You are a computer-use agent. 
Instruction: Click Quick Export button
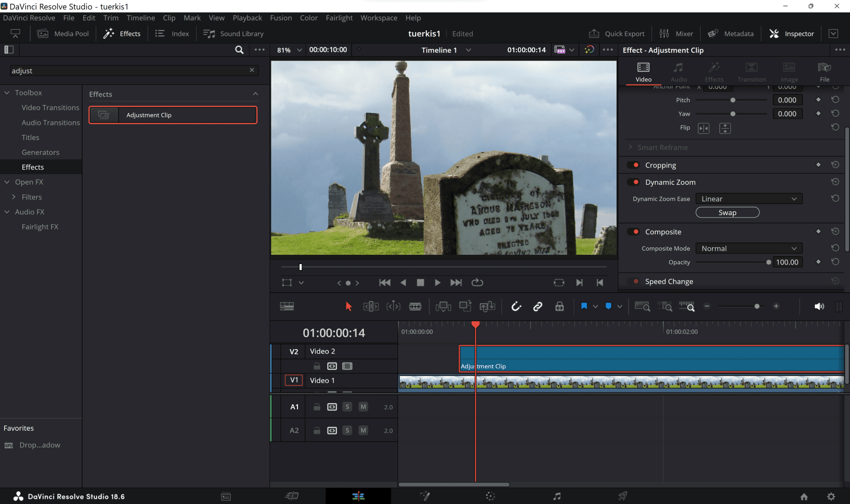617,34
